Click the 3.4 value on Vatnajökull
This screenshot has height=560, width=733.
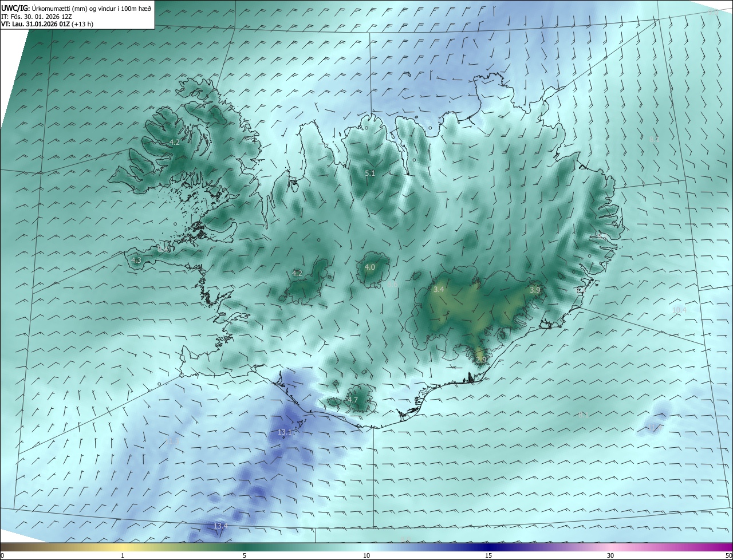click(x=439, y=290)
